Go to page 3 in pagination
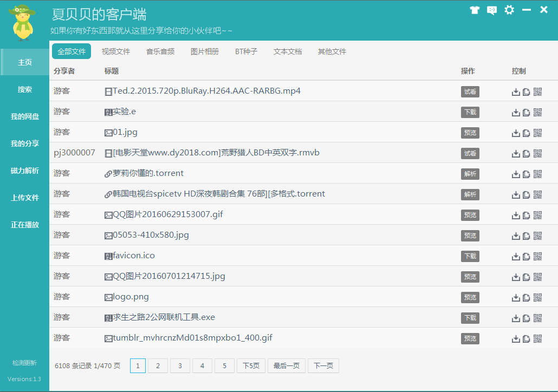 (x=180, y=365)
